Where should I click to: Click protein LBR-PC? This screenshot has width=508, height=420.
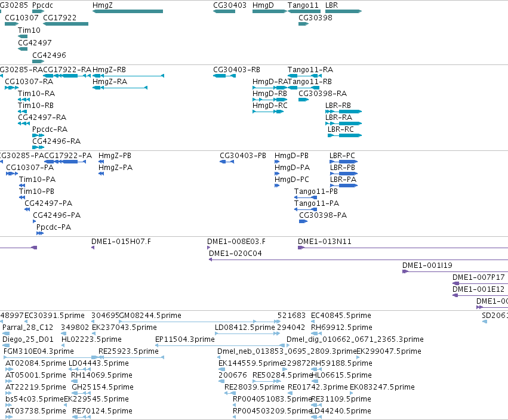point(343,162)
